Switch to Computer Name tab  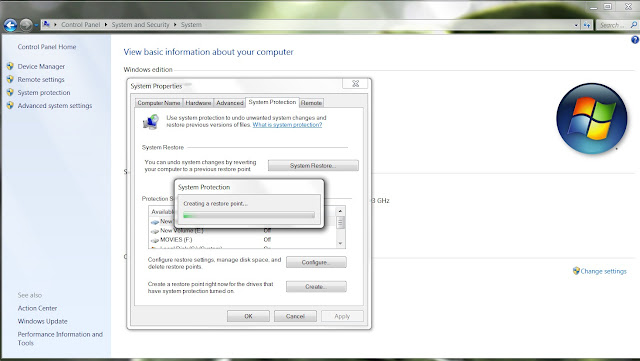pos(159,103)
